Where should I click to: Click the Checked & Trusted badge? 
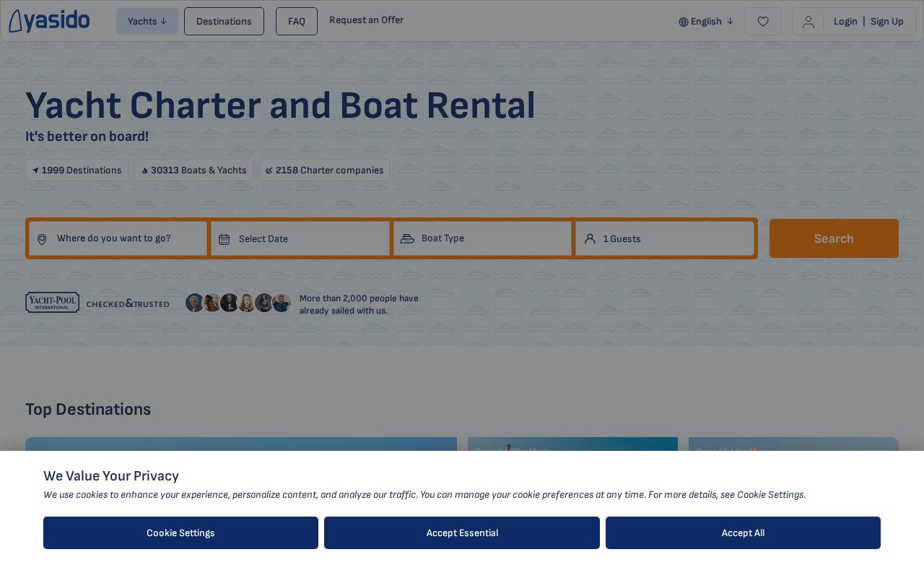point(128,303)
